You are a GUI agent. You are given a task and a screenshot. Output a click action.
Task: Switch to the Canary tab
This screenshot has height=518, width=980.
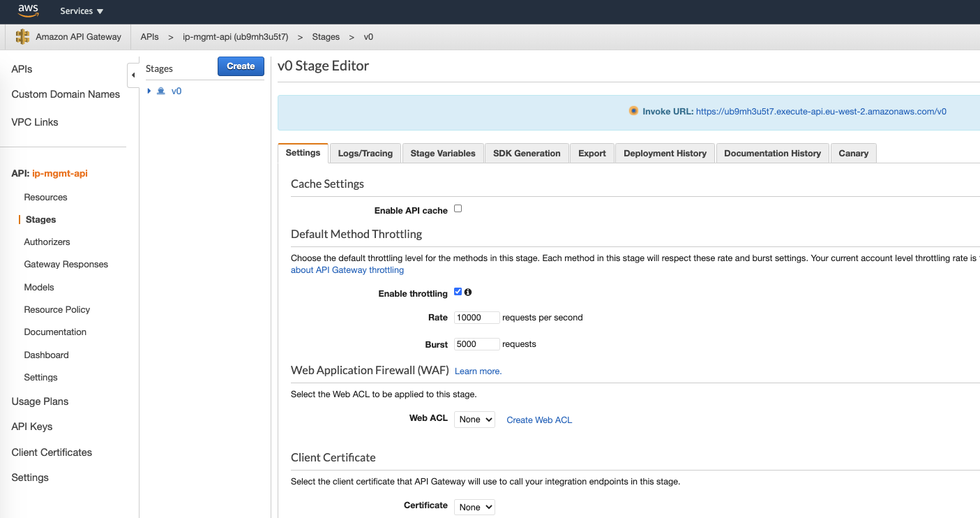tap(854, 154)
